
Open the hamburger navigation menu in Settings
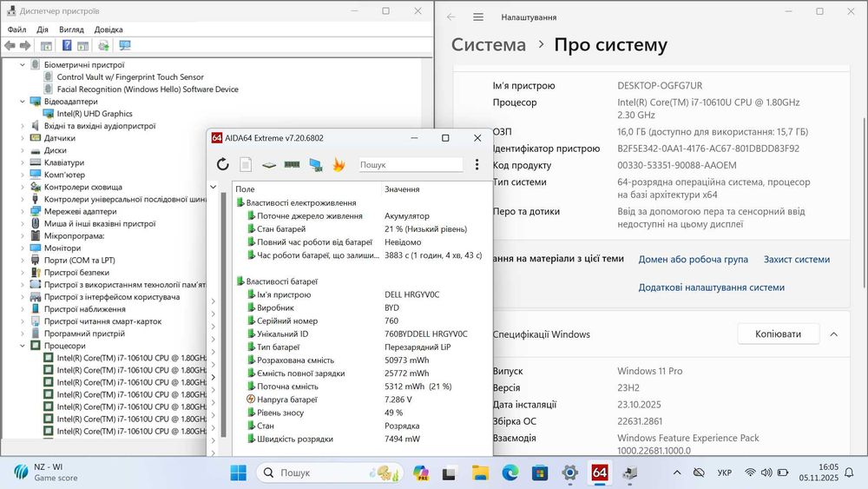pyautogui.click(x=478, y=17)
